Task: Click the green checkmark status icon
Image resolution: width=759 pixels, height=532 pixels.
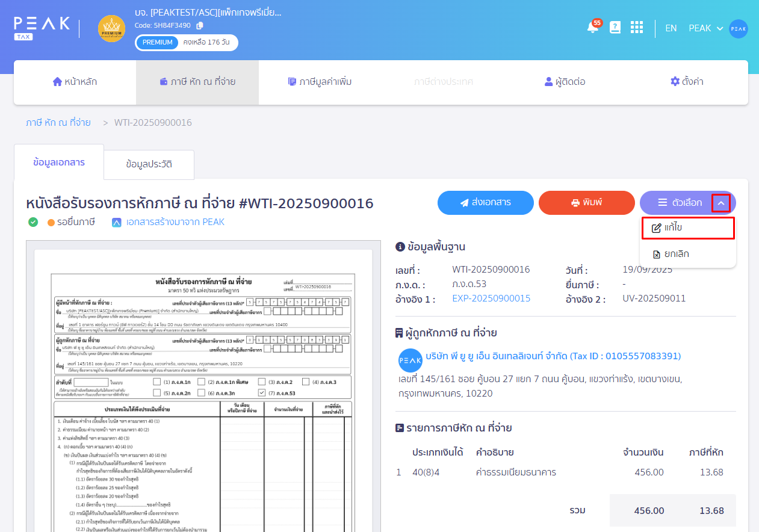Action: coord(33,222)
